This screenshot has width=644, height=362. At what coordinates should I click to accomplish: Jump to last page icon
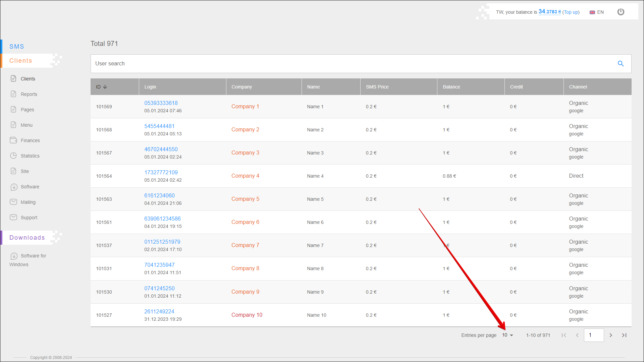click(x=624, y=335)
